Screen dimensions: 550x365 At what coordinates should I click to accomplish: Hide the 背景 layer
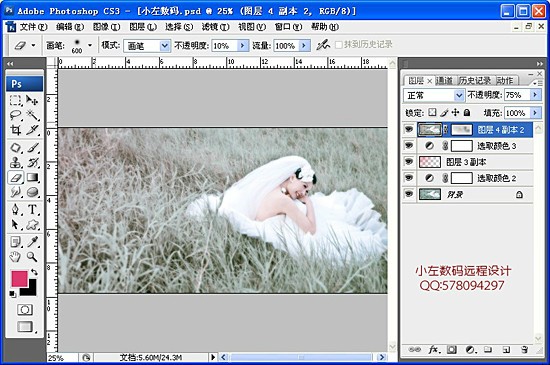(409, 194)
